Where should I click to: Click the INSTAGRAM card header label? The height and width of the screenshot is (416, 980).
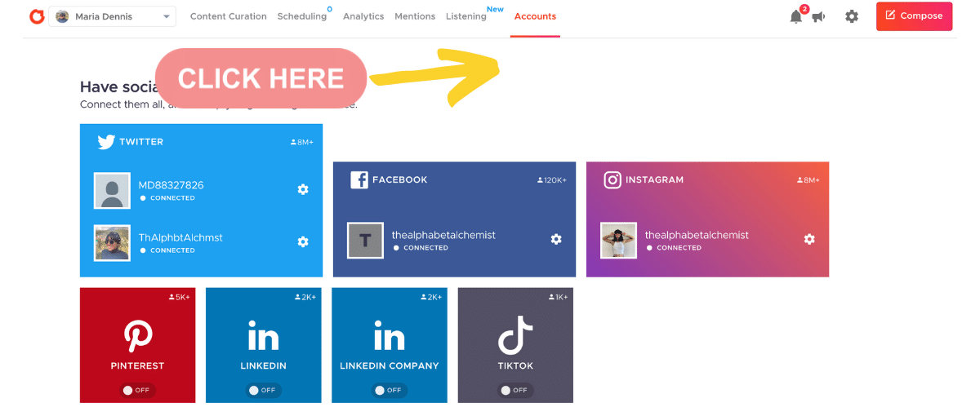tap(655, 179)
